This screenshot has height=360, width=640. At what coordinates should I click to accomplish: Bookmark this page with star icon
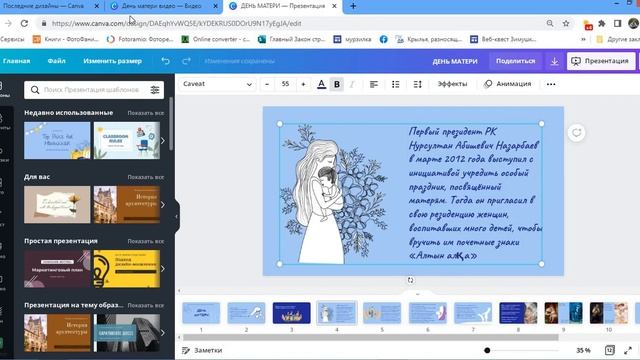pos(566,23)
